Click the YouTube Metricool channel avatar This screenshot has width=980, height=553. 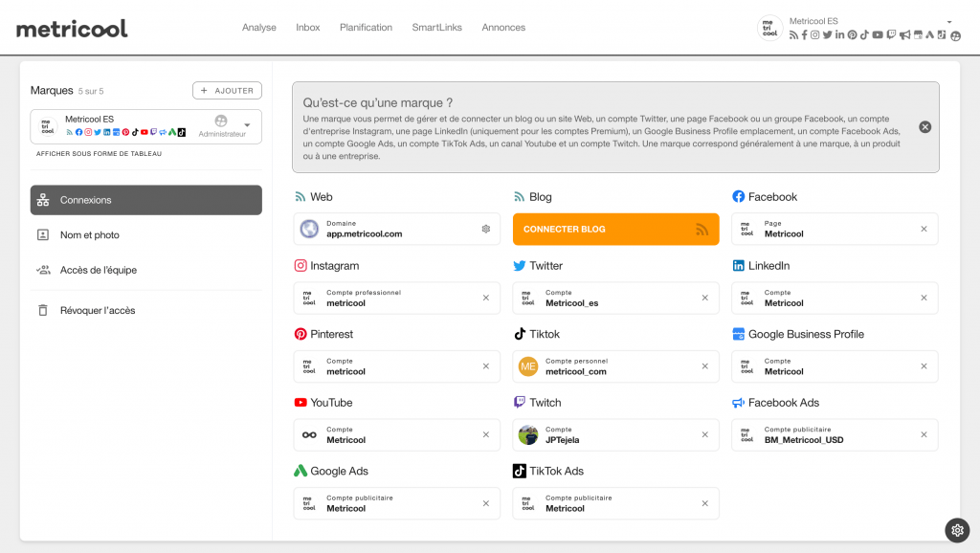[x=309, y=435]
